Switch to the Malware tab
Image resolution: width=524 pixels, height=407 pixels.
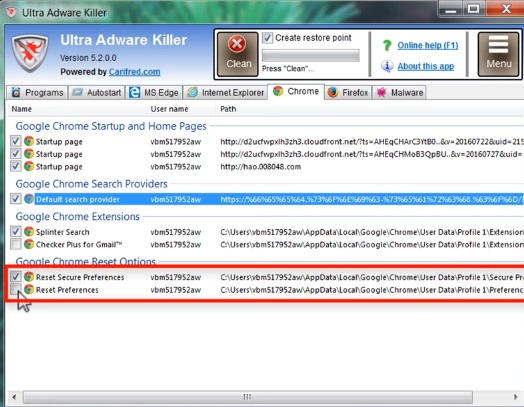click(399, 92)
